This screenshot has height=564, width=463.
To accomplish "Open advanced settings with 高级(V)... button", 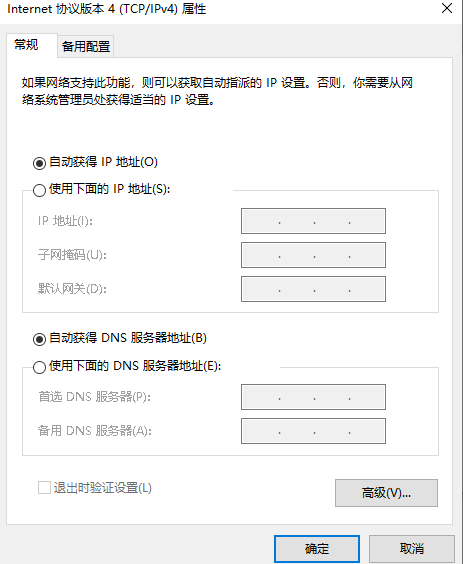I will 386,493.
